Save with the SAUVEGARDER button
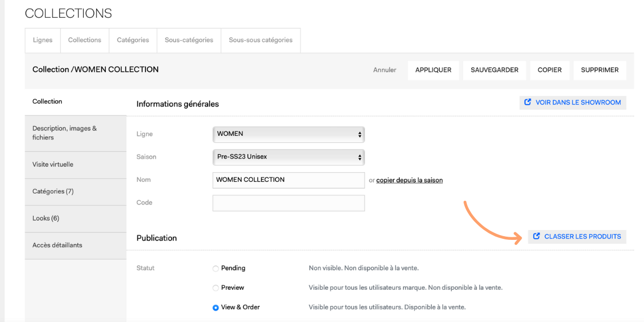Image resolution: width=644 pixels, height=322 pixels. tap(494, 70)
